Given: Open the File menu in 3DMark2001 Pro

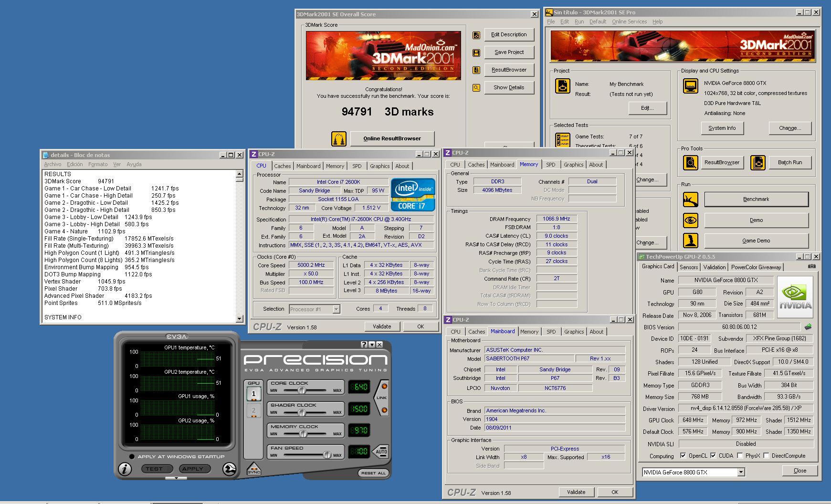Looking at the screenshot, I should click(x=551, y=21).
